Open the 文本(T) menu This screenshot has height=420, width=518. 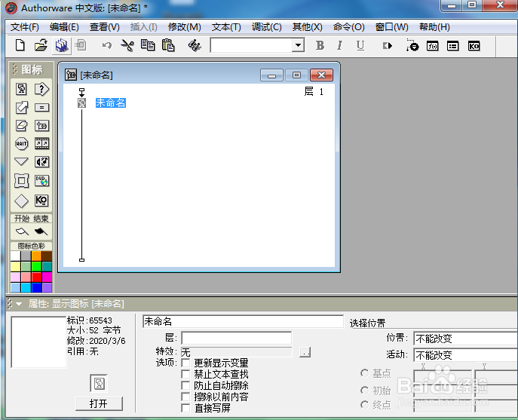click(226, 27)
